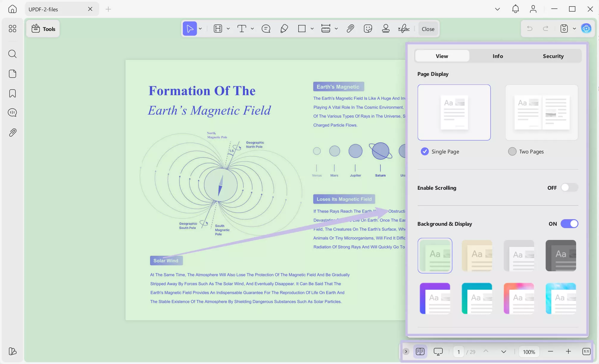Image resolution: width=599 pixels, height=364 pixels.
Task: Choose the green background swatch
Action: point(435,255)
